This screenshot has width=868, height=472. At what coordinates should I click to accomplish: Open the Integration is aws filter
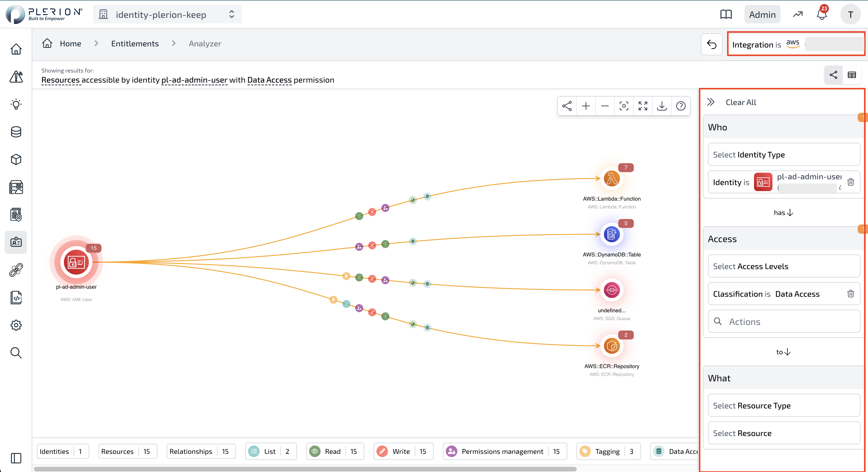click(x=797, y=44)
